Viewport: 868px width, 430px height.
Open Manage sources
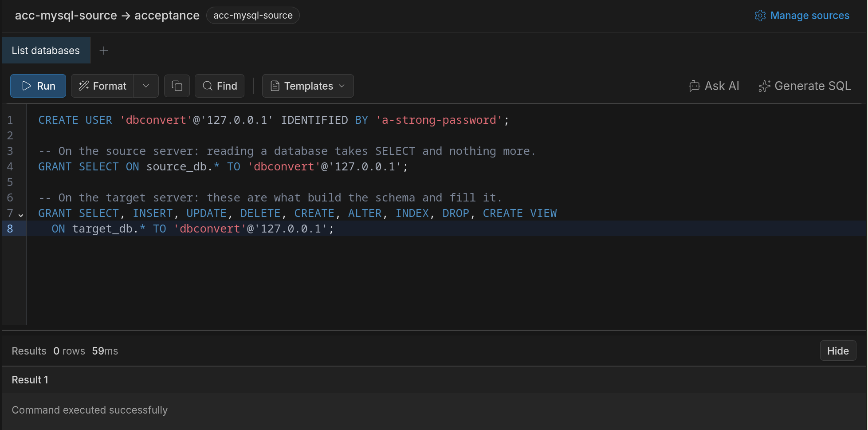[x=801, y=16]
